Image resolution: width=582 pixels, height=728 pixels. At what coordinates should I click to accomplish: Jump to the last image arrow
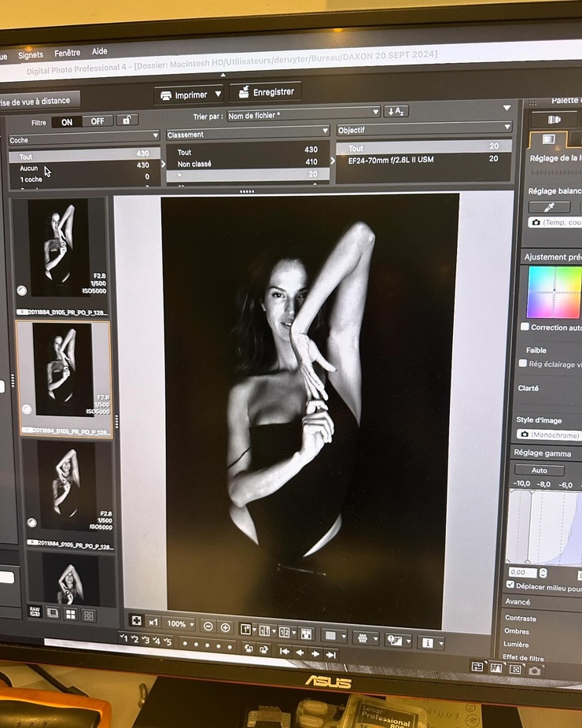tap(331, 655)
